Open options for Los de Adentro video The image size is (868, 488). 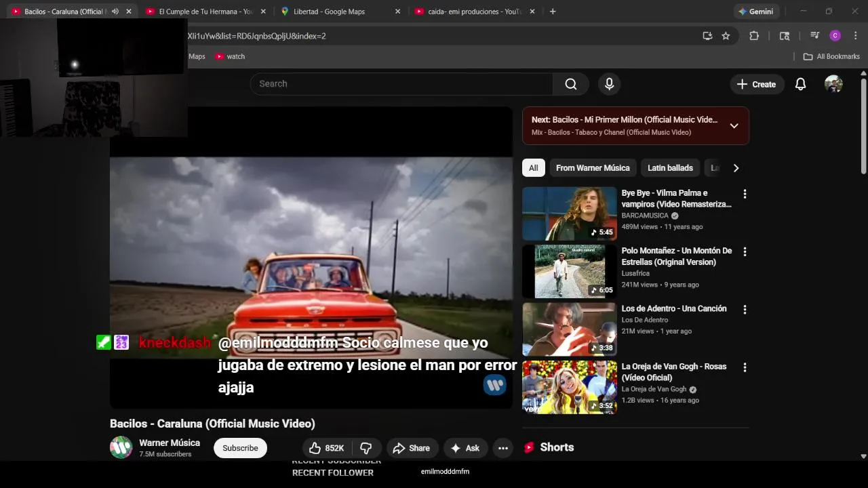coord(745,310)
